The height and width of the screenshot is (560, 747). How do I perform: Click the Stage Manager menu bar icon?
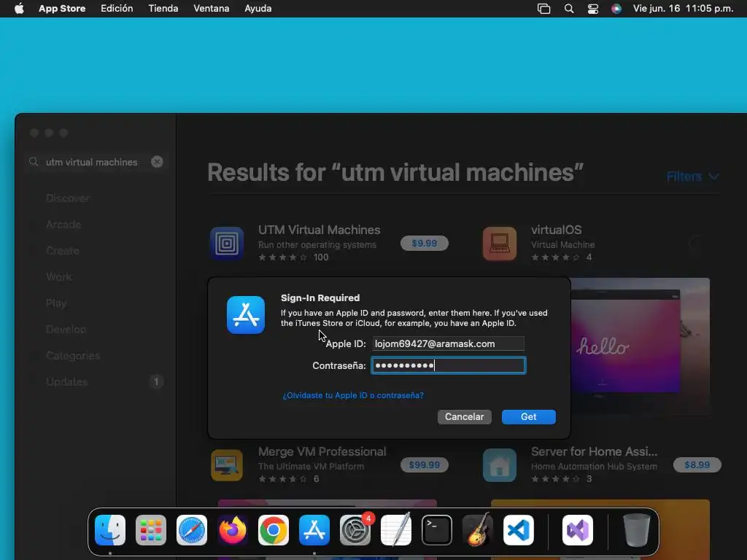[x=543, y=9]
